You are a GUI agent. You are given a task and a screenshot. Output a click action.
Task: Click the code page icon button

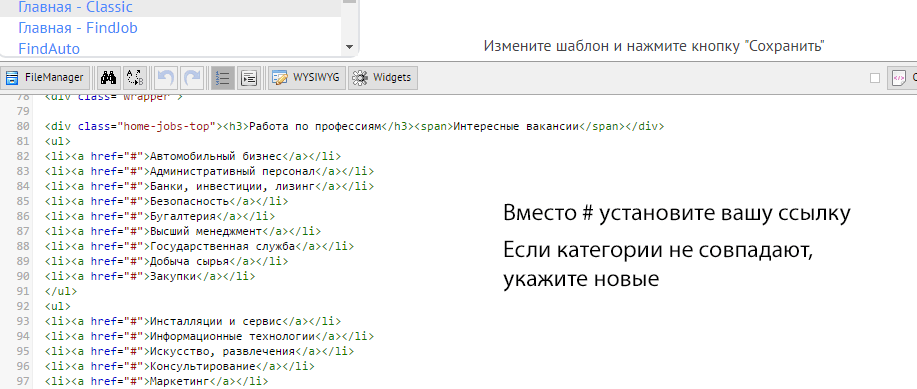pyautogui.click(x=902, y=77)
